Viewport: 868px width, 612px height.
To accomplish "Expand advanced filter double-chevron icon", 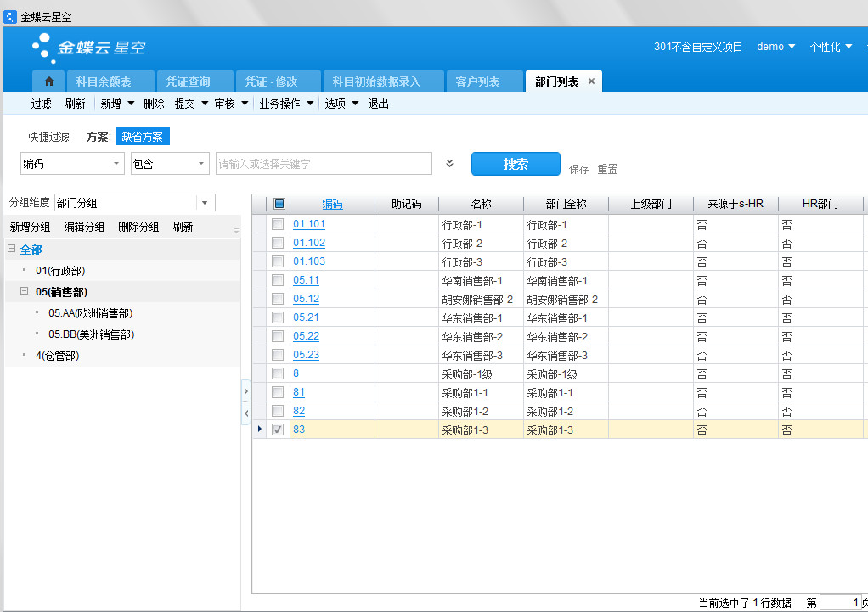I will 450,164.
